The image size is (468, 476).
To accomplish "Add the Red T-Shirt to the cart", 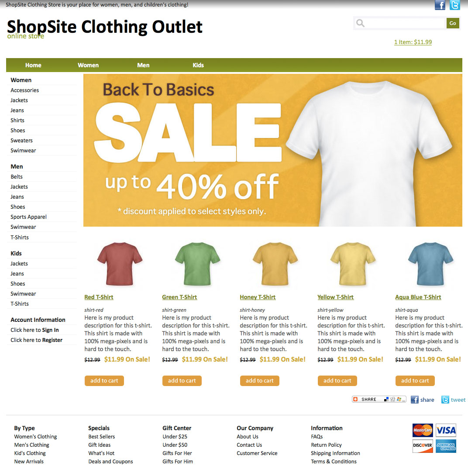I will pos(104,380).
